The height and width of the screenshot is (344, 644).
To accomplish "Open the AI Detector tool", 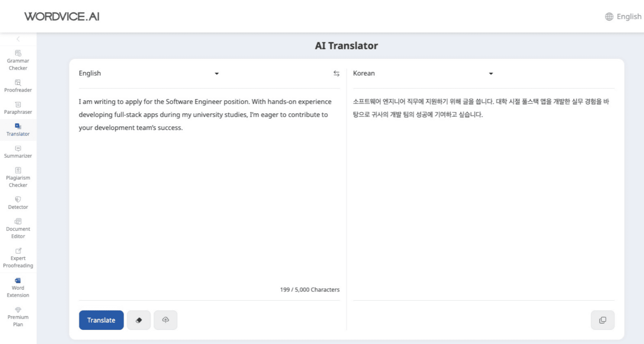I will tap(18, 203).
